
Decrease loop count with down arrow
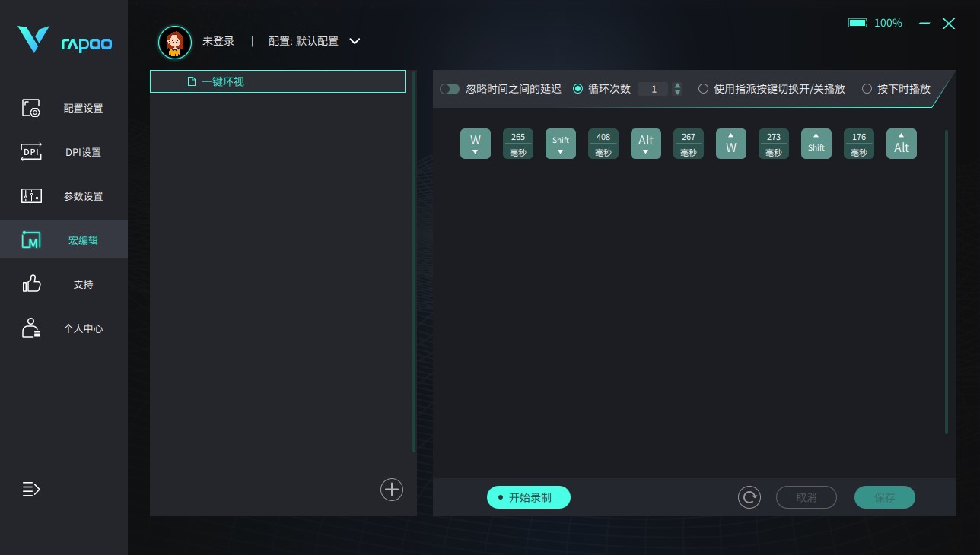click(x=677, y=93)
